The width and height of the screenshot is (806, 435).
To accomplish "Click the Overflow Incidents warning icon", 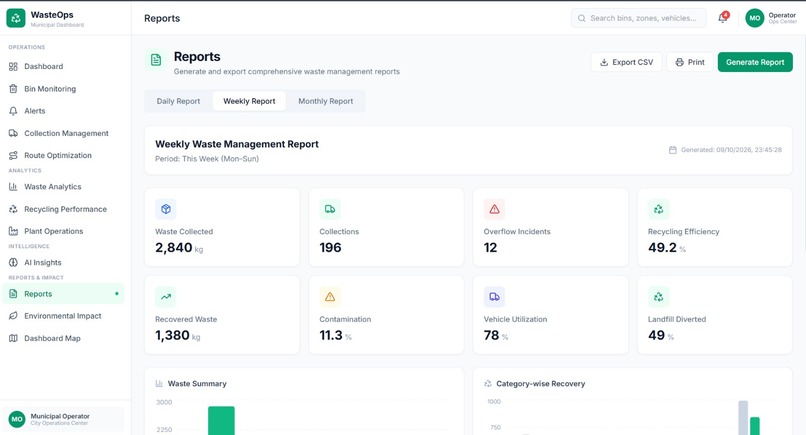I will [x=494, y=209].
